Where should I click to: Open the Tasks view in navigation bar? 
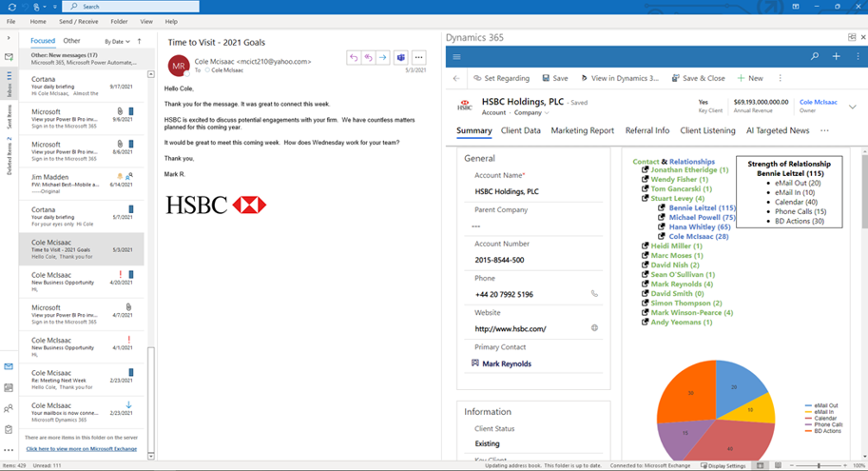coord(9,429)
